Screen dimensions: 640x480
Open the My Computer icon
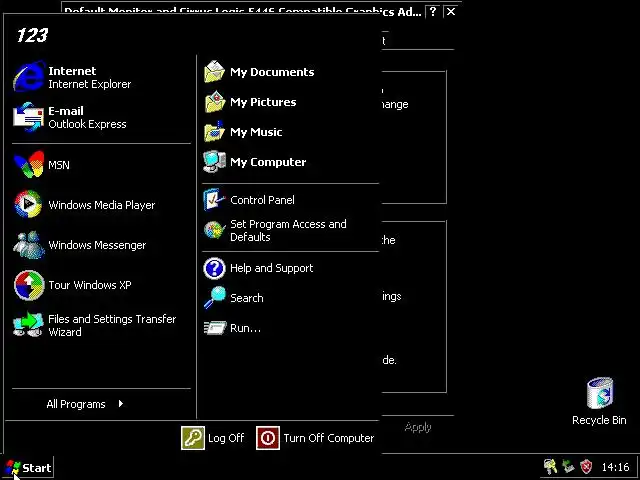(x=215, y=162)
